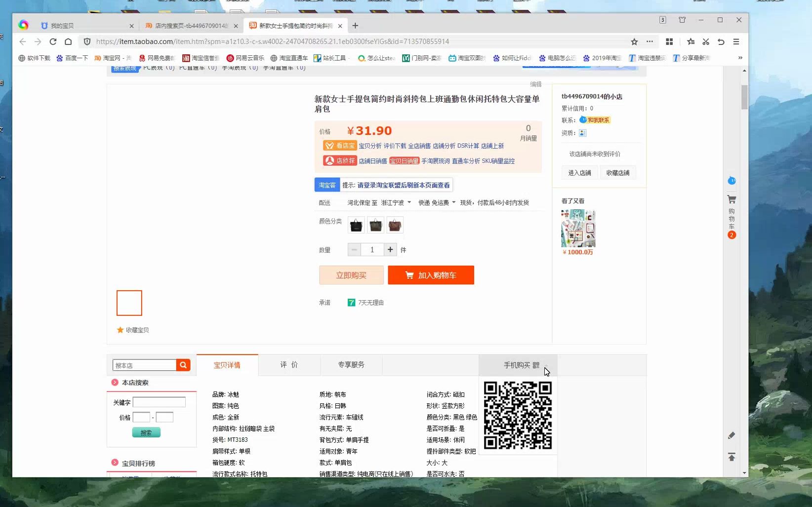The height and width of the screenshot is (507, 812).
Task: Bookmark the page using the address bar star
Action: click(x=634, y=41)
